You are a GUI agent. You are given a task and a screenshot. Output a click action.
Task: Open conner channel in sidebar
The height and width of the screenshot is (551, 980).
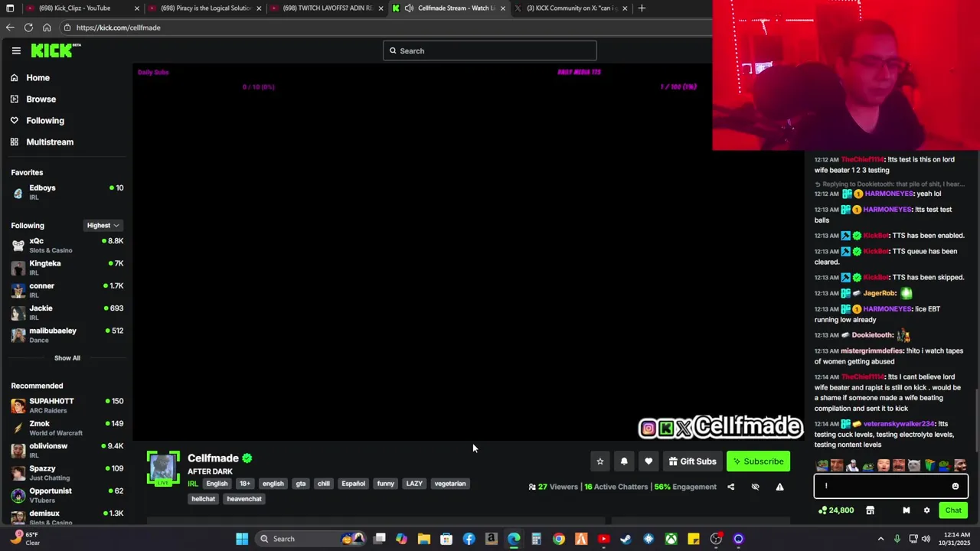67,289
